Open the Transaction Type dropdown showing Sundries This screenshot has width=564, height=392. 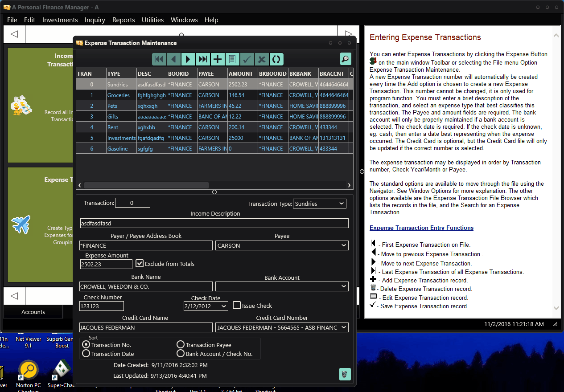(320, 204)
